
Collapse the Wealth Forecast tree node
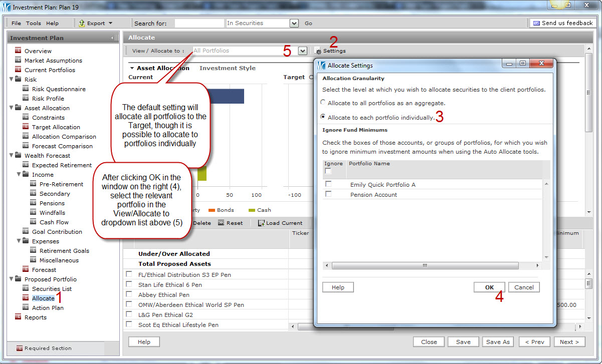point(11,156)
